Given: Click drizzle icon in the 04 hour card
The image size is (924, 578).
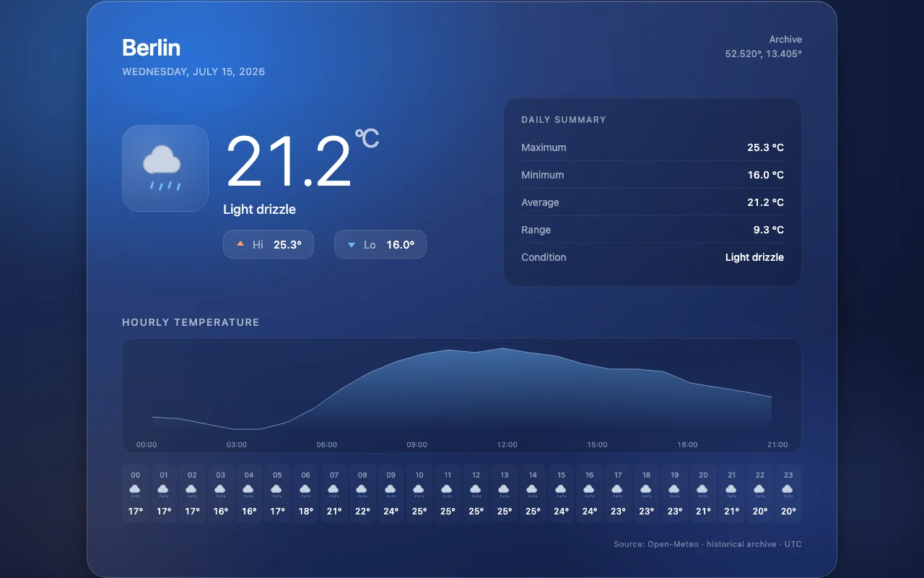Looking at the screenshot, I should click(x=249, y=491).
